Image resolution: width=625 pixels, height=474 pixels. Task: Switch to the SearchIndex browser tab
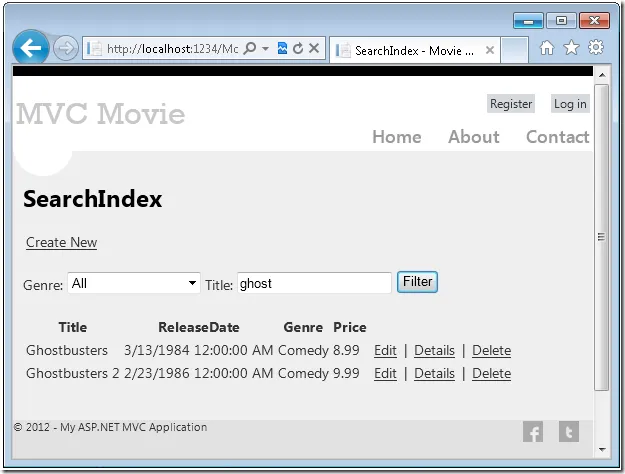tap(412, 49)
